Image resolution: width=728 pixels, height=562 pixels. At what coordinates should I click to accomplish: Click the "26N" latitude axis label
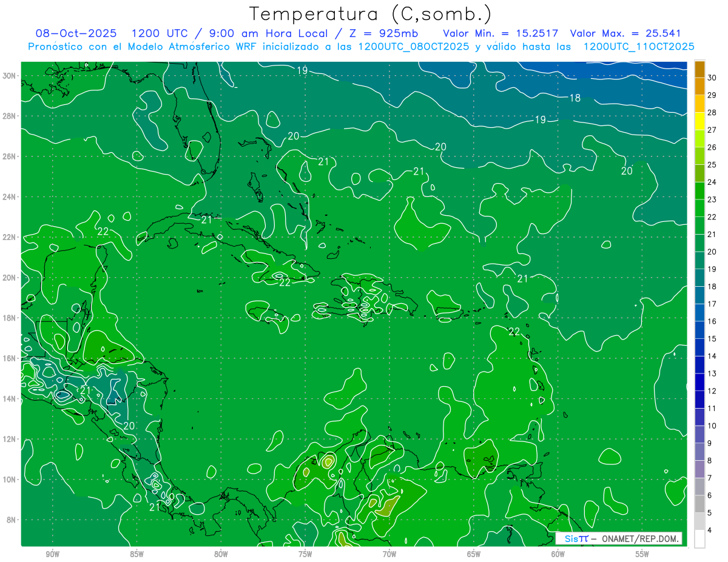pos(9,156)
